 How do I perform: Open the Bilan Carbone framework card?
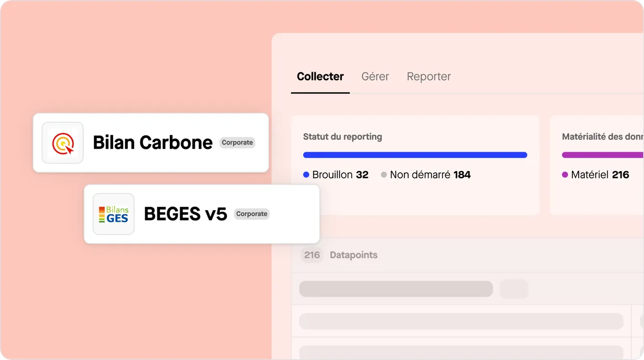(151, 142)
